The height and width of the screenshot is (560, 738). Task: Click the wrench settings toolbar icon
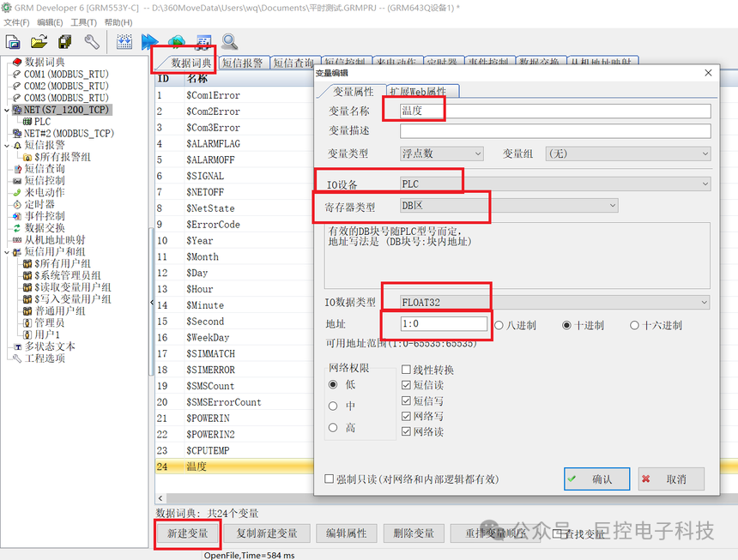[91, 42]
